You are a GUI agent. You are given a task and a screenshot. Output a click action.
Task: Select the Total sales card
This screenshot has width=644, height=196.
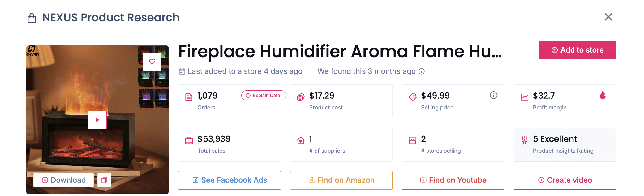click(229, 144)
